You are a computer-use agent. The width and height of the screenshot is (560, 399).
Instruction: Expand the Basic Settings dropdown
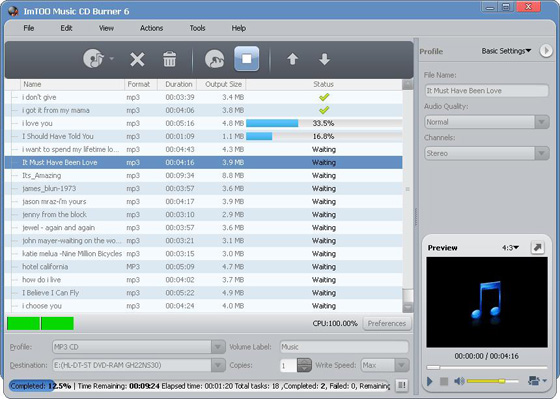506,51
